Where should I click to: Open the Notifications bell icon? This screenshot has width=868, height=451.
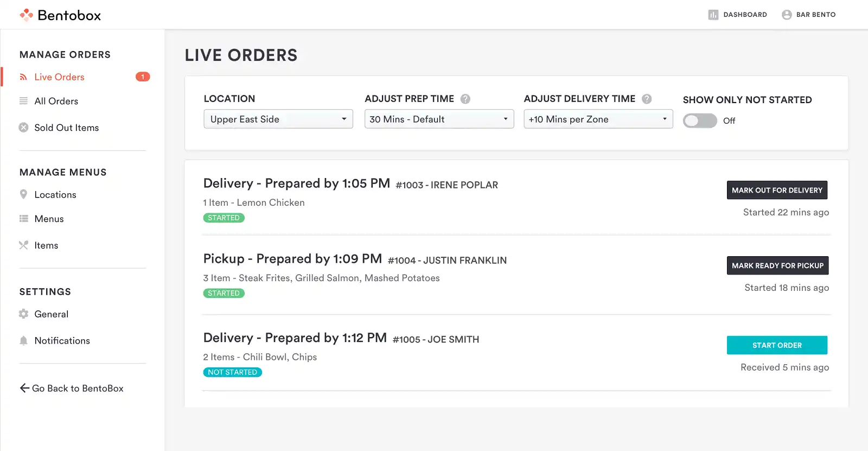[24, 340]
